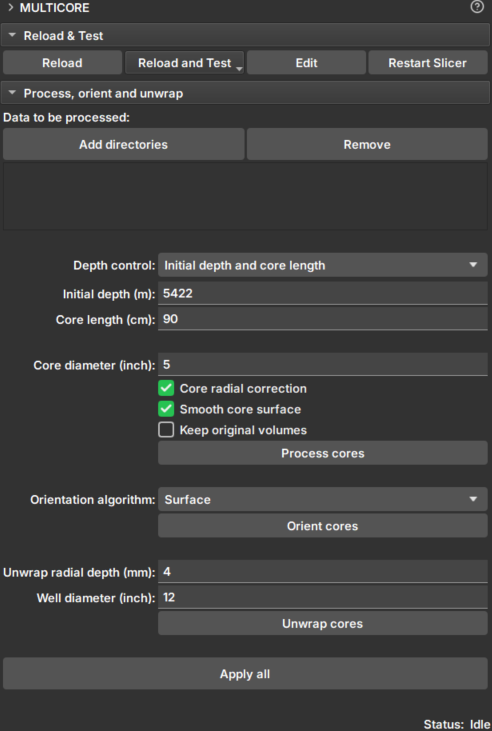The image size is (492, 731).
Task: Collapse the Reload & Test section
Action: tap(13, 35)
